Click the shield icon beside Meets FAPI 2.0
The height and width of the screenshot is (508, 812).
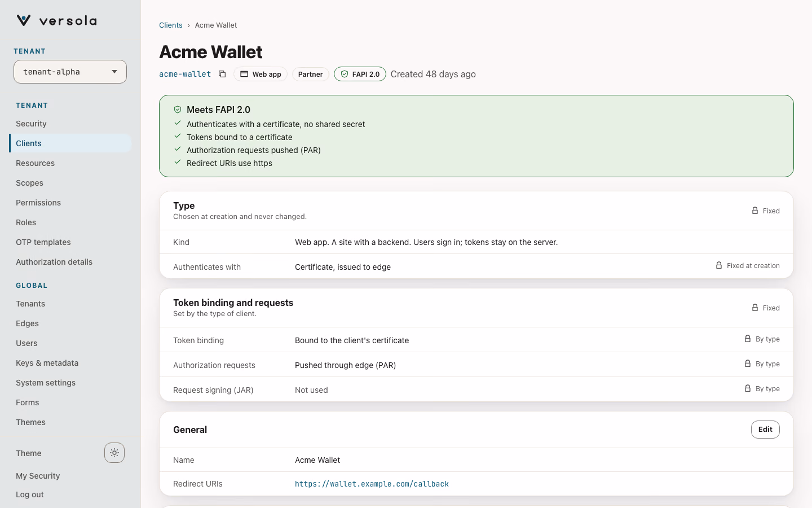point(178,110)
